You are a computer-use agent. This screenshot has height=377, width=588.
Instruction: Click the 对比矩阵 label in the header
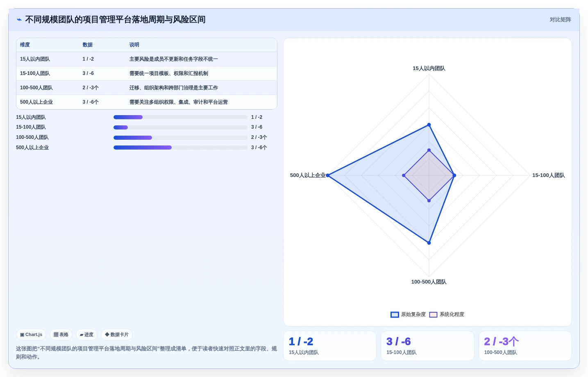[x=560, y=20]
